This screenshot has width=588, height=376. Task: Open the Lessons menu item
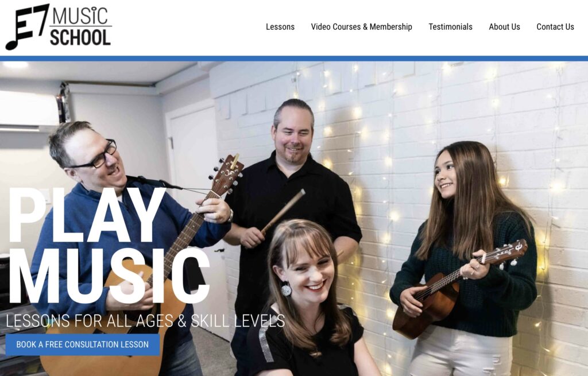pos(280,27)
